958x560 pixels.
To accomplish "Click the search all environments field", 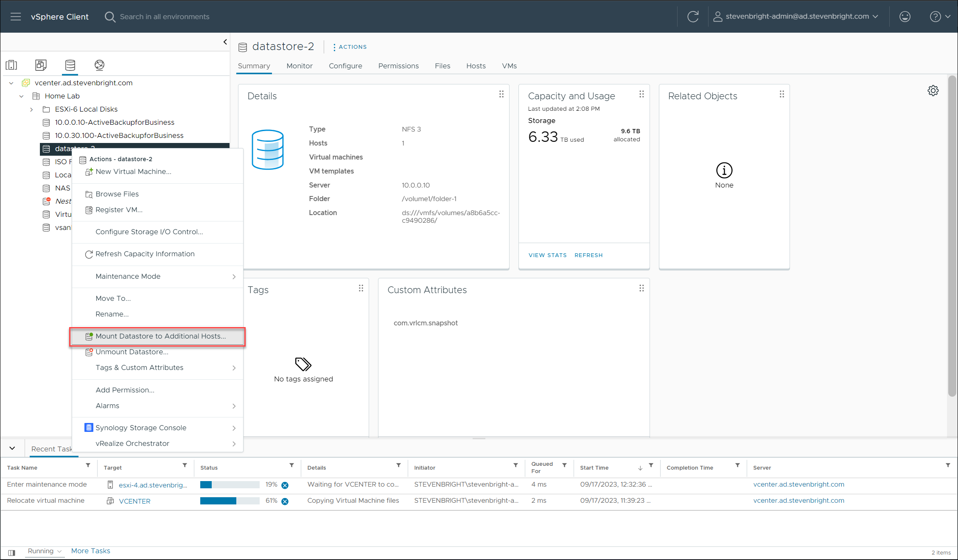I will [x=165, y=17].
